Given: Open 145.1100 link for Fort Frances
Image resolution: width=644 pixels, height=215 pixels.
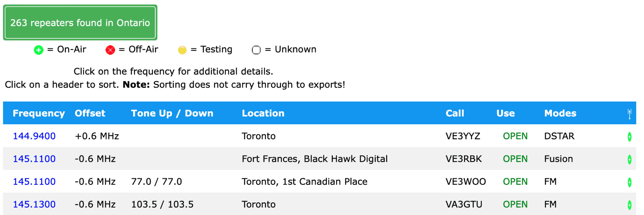Looking at the screenshot, I should coord(34,159).
